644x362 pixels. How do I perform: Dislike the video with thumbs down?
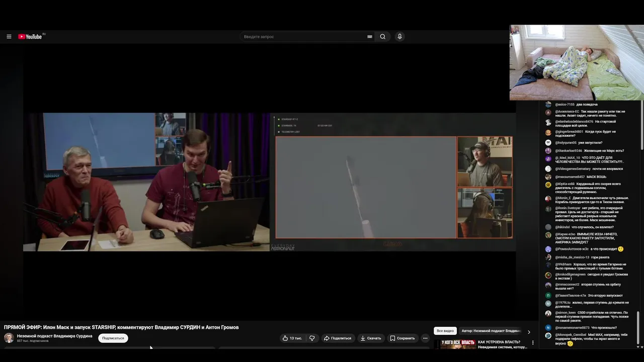coord(312,338)
